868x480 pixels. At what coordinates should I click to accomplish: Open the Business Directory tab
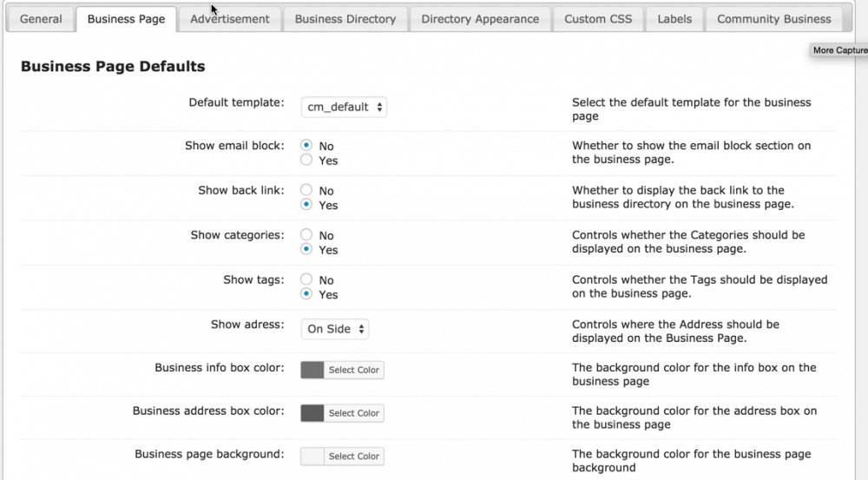[345, 18]
